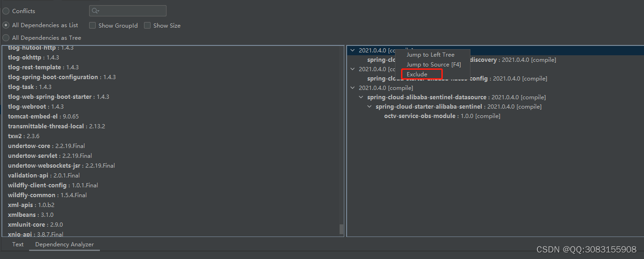Select All Dependencies as List option
Image resolution: width=644 pixels, height=259 pixels.
coord(6,25)
